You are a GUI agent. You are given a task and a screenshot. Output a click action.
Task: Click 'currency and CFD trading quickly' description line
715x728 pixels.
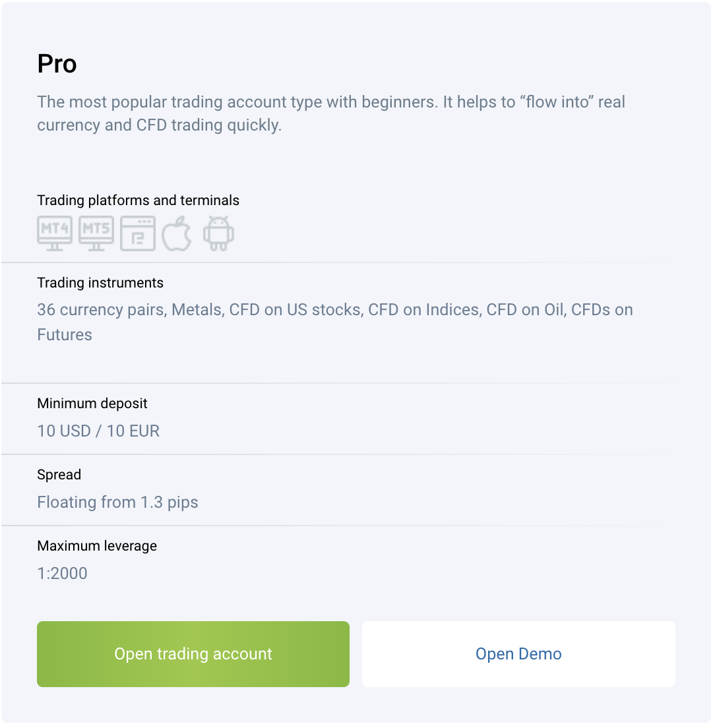(159, 125)
